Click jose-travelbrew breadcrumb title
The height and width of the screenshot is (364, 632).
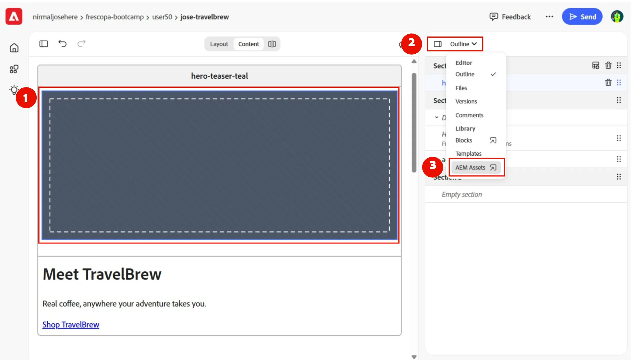pos(204,17)
